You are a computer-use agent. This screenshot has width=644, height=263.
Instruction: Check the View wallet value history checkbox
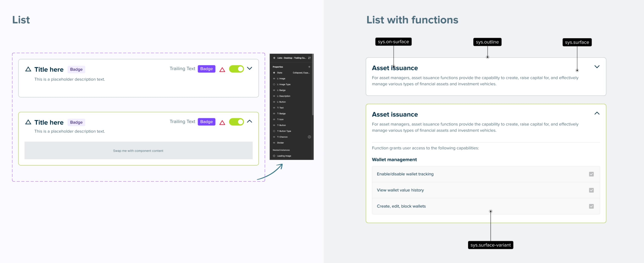[591, 190]
